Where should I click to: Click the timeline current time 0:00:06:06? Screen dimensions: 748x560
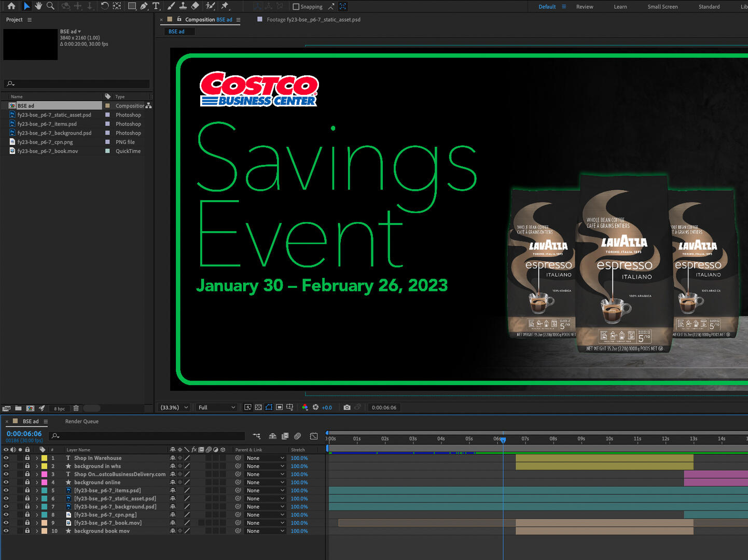[24, 433]
